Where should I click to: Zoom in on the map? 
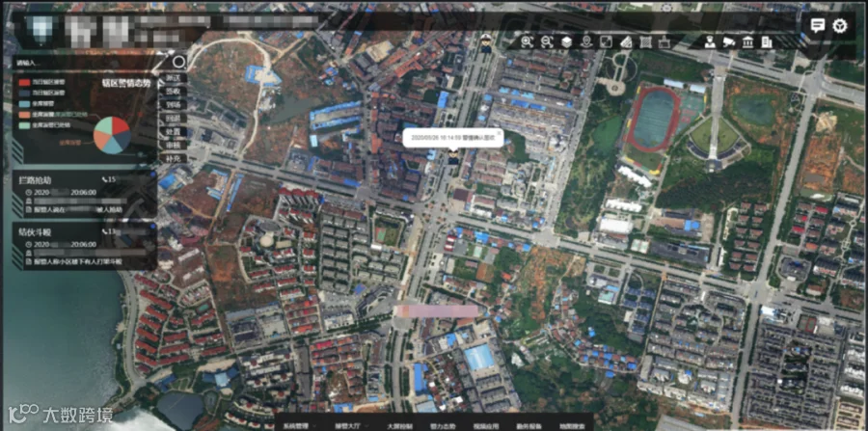(527, 41)
